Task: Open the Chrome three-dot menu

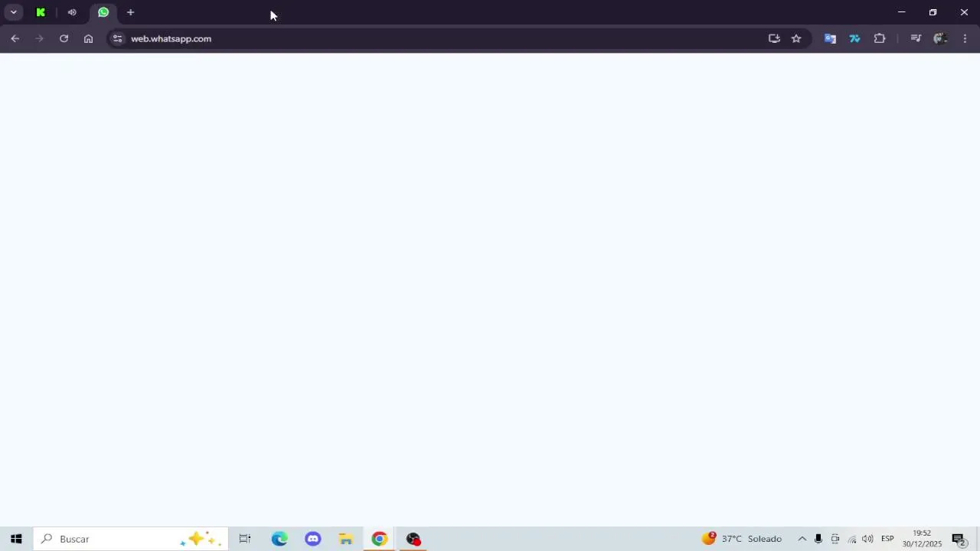Action: pyautogui.click(x=965, y=38)
